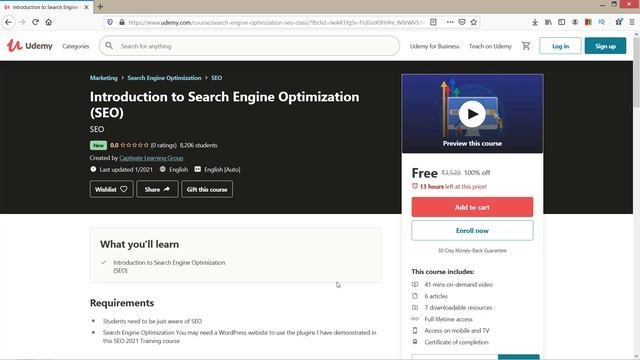Go back with the browser back arrow
This screenshot has width=640, height=360.
[9, 22]
